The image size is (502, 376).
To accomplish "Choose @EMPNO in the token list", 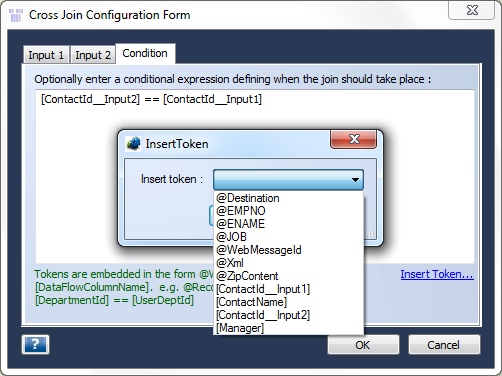I will 288,211.
